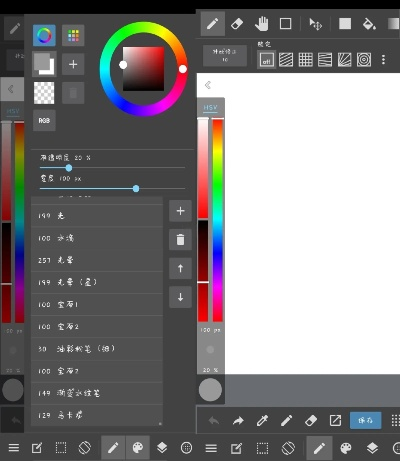Open the color palette tab in the left bottom bar
Viewport: 400px width, 461px height.
(x=138, y=448)
